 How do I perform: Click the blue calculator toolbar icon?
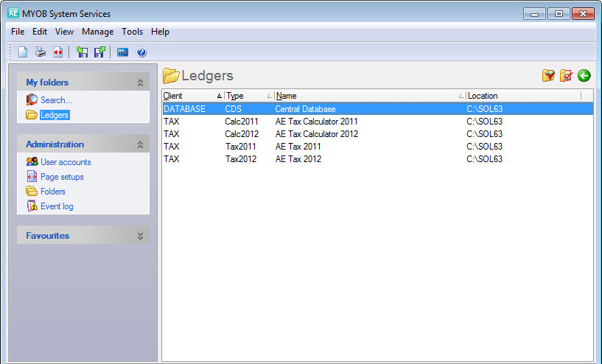pyautogui.click(x=122, y=52)
